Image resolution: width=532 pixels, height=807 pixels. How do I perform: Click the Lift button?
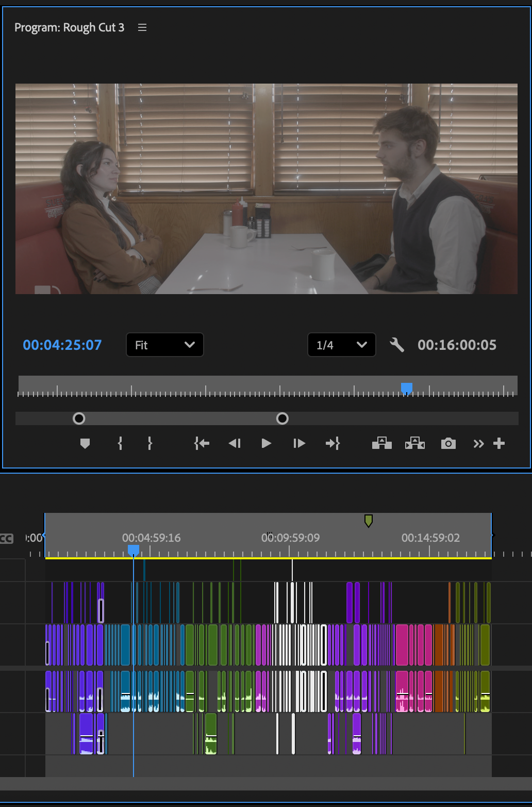[x=382, y=443]
